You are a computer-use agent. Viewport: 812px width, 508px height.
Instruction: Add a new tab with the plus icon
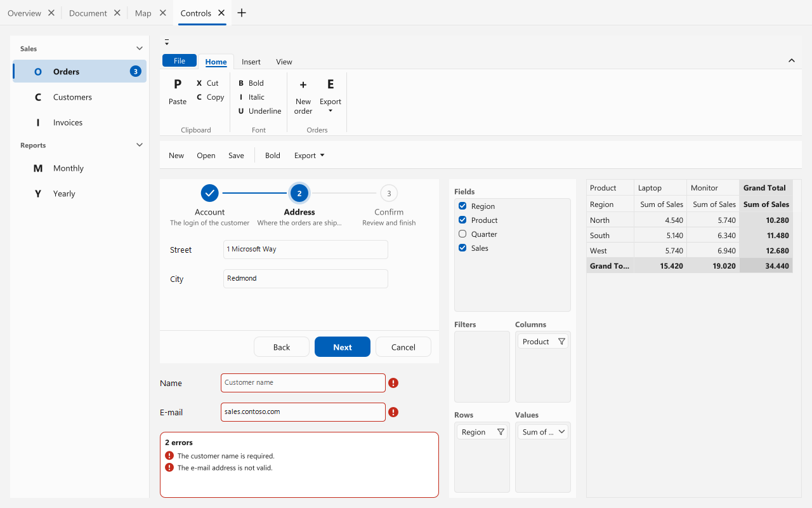coord(241,13)
